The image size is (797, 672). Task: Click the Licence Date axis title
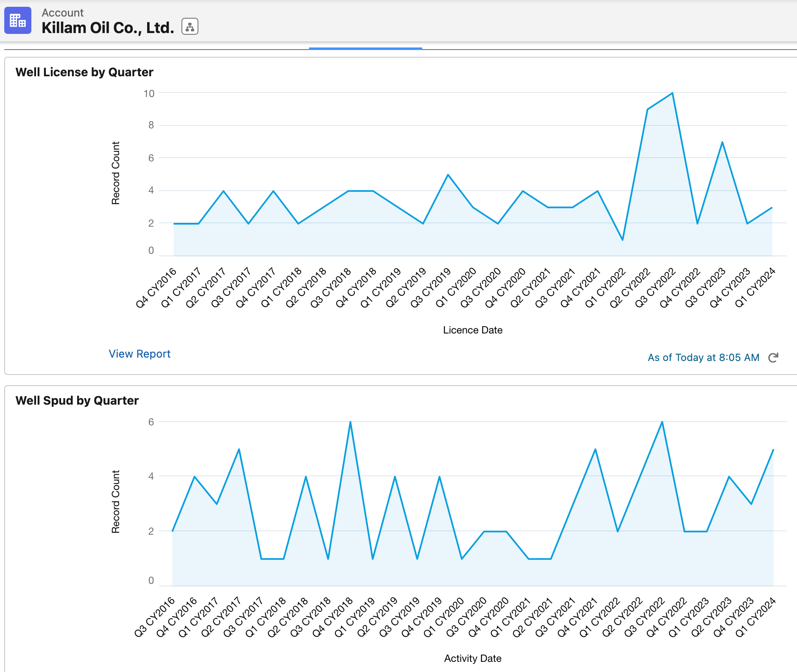(473, 330)
